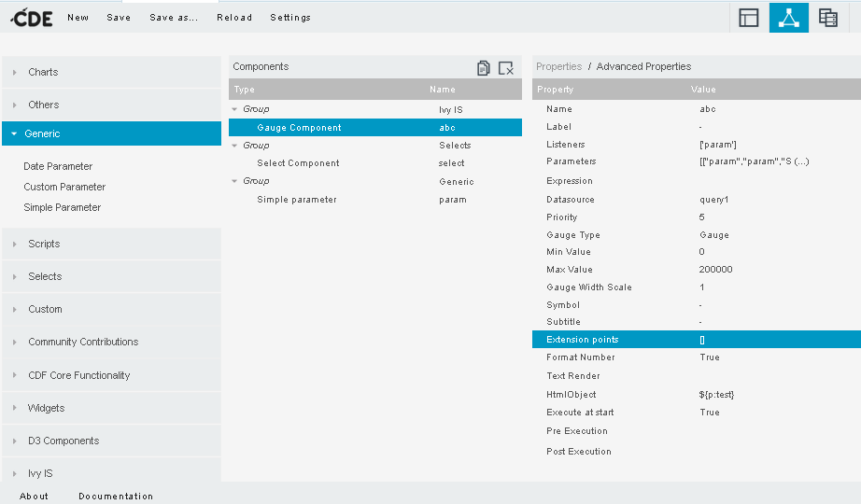The image size is (861, 504).
Task: Edit the Parameters property value
Action: tap(754, 161)
